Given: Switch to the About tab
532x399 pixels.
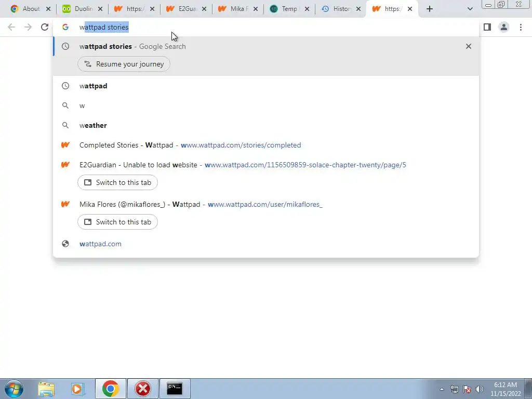Looking at the screenshot, I should click(x=26, y=9).
